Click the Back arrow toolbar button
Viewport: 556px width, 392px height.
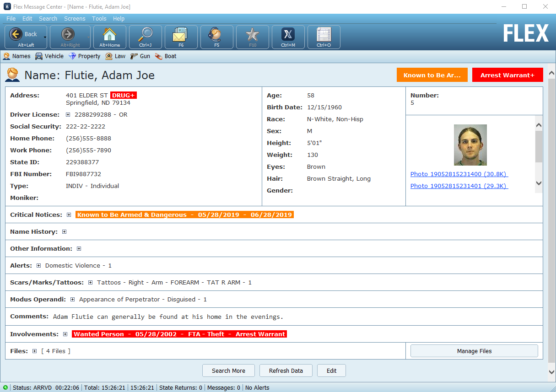[23, 37]
